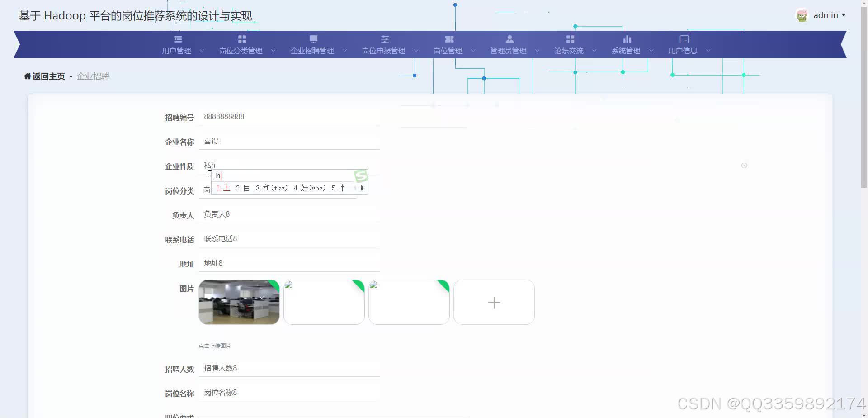Click the 企业招聘 breadcrumb text
This screenshot has width=868, height=418.
[x=93, y=76]
